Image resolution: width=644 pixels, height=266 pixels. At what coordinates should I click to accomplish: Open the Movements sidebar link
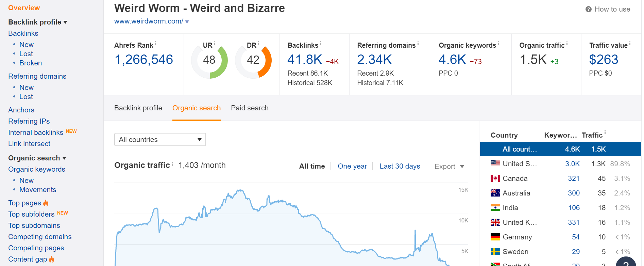click(x=38, y=190)
